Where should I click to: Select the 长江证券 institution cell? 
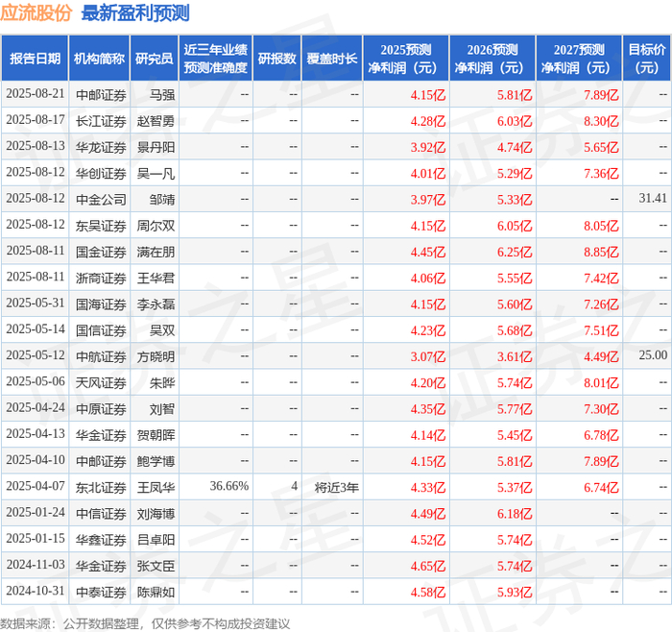coord(101,121)
